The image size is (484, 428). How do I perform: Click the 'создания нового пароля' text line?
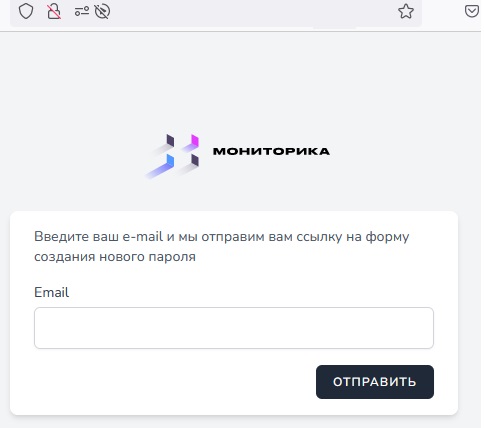tap(115, 257)
